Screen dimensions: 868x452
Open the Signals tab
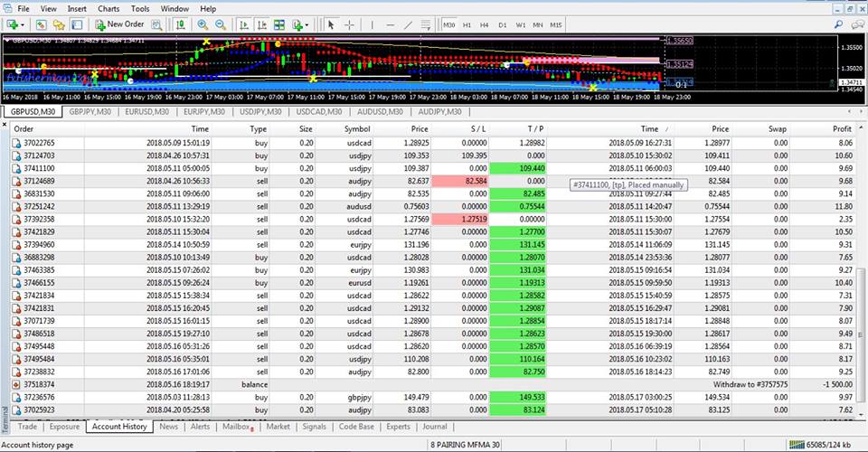[314, 427]
